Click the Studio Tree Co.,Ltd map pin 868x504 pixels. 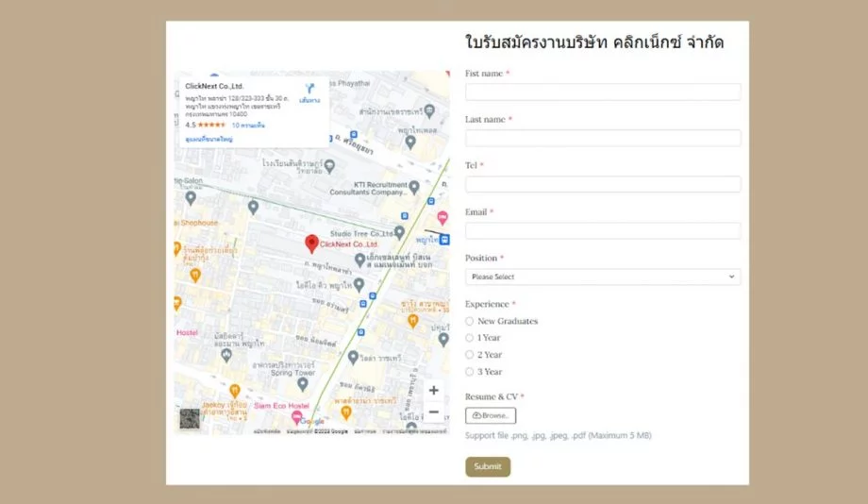399,232
